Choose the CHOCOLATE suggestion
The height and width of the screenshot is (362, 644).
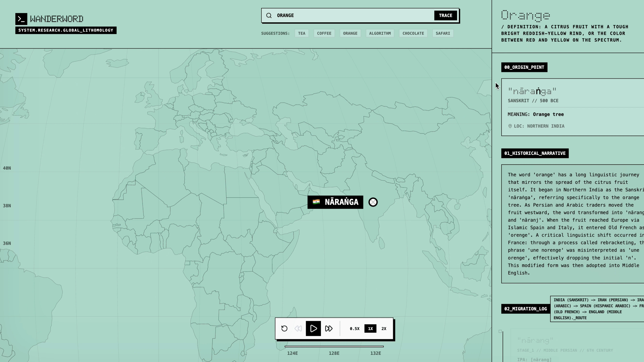tap(413, 33)
